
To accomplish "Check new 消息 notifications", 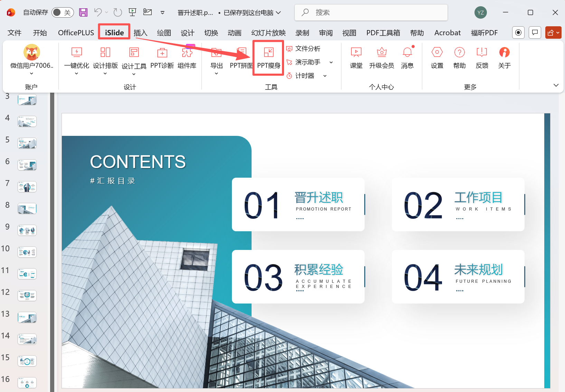I will click(x=407, y=58).
